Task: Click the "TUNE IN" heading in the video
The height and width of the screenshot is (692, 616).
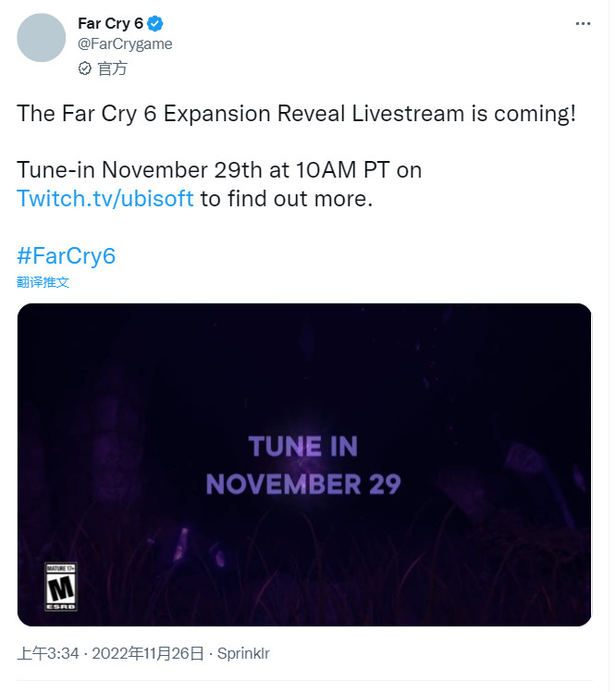Action: (x=302, y=447)
